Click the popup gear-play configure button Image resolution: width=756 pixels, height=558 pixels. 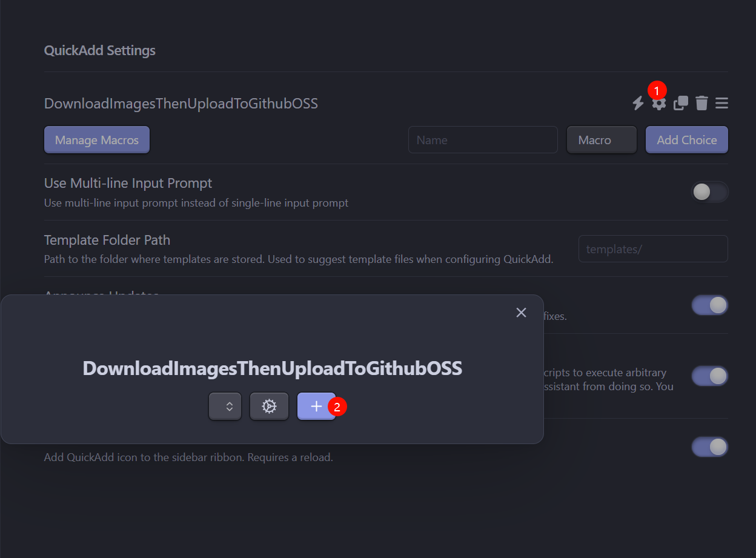270,407
